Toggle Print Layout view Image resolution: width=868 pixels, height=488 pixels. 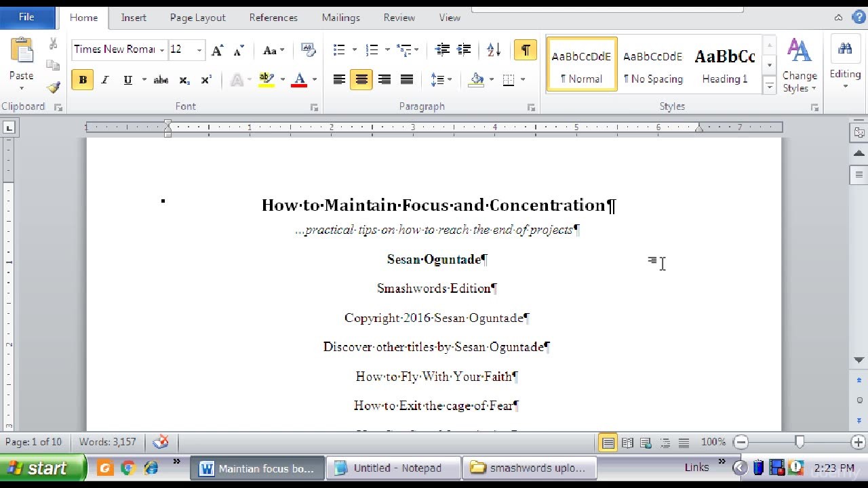[x=608, y=443]
